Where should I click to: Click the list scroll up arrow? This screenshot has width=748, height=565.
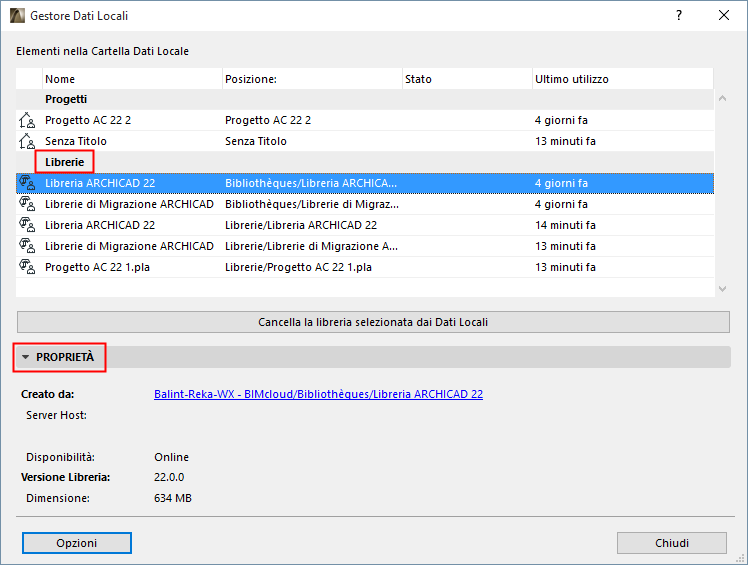[x=723, y=98]
